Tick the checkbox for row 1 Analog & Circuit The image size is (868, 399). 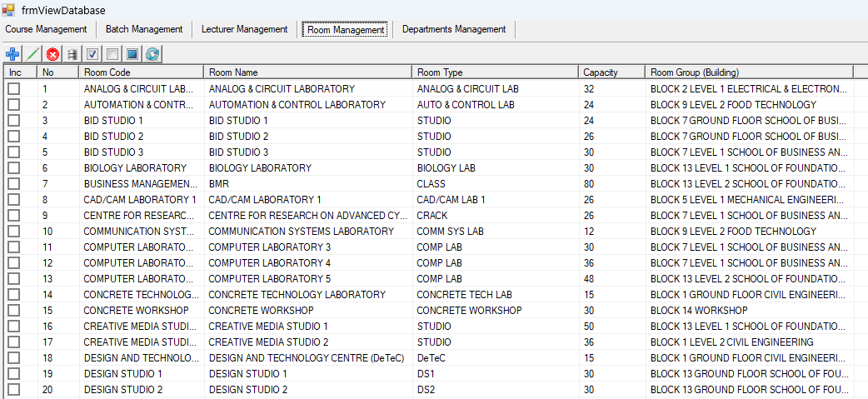[13, 88]
